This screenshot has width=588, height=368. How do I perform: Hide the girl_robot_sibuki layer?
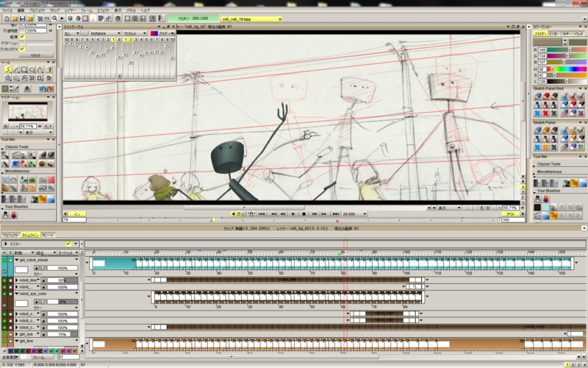4,260
